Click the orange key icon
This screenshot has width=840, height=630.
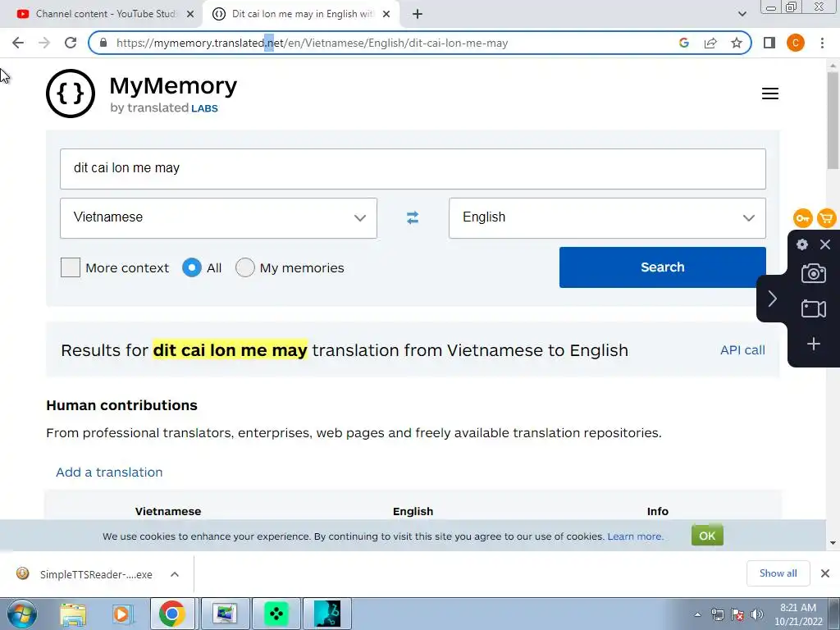[802, 218]
